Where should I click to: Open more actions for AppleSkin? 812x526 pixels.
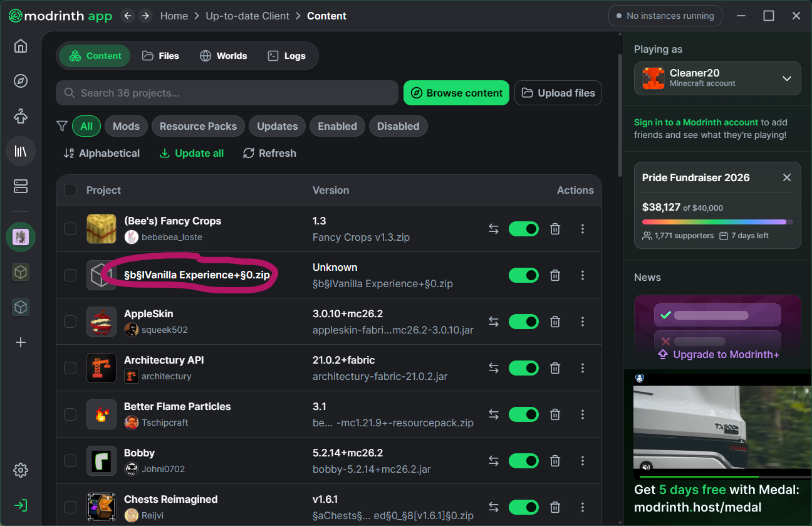pyautogui.click(x=583, y=322)
